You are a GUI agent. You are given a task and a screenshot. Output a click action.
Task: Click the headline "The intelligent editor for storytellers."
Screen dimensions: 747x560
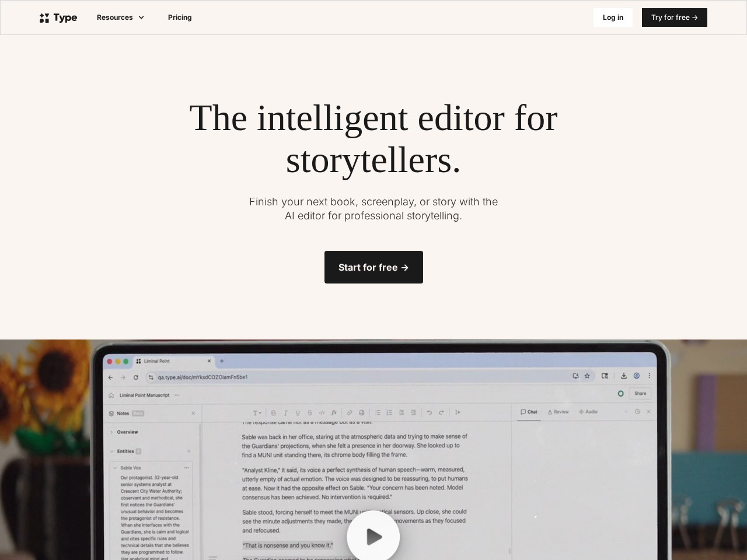[x=373, y=139]
